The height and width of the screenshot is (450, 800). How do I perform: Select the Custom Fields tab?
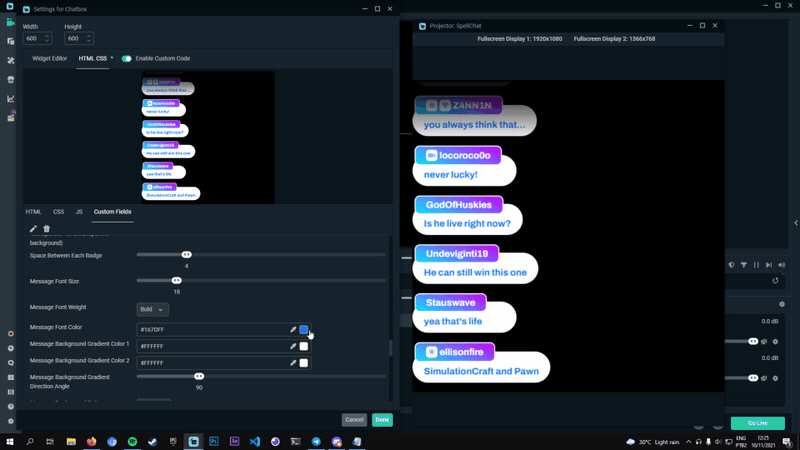112,212
